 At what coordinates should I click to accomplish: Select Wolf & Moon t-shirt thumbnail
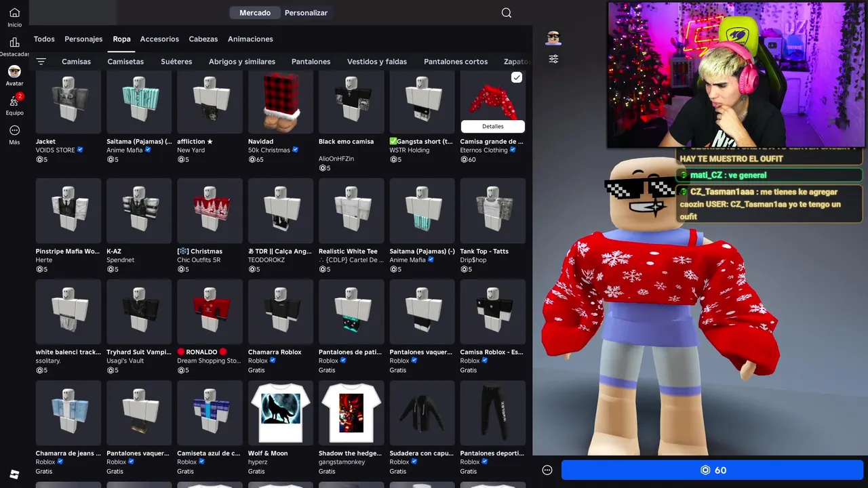point(281,413)
